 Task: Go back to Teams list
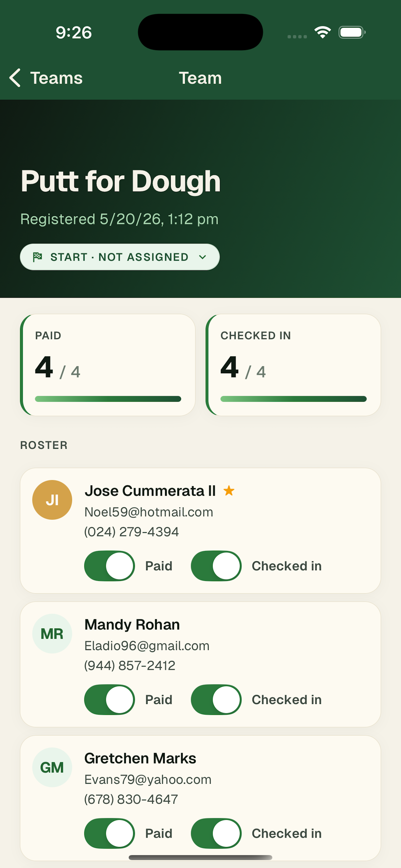(x=46, y=78)
